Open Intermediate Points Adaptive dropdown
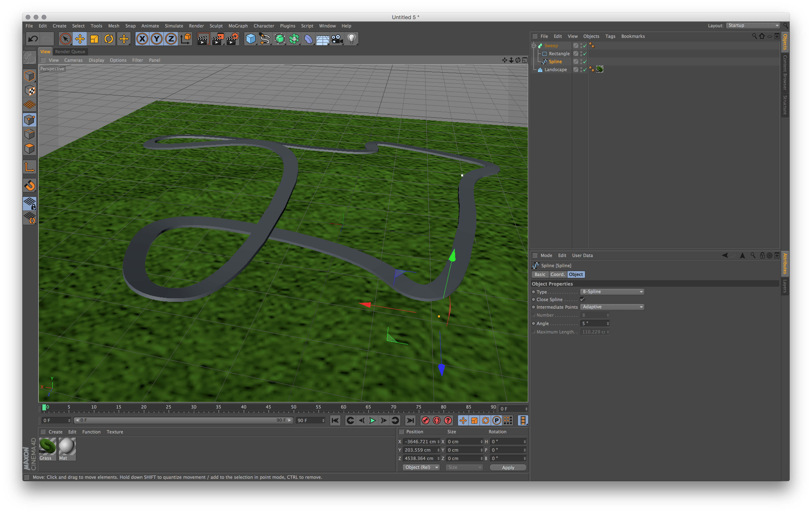The image size is (812, 513). point(612,307)
